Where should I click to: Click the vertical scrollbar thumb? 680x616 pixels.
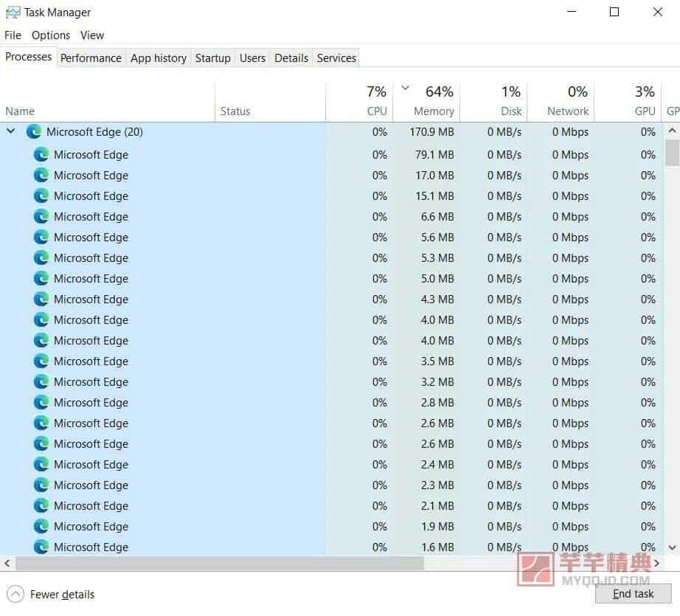[672, 153]
